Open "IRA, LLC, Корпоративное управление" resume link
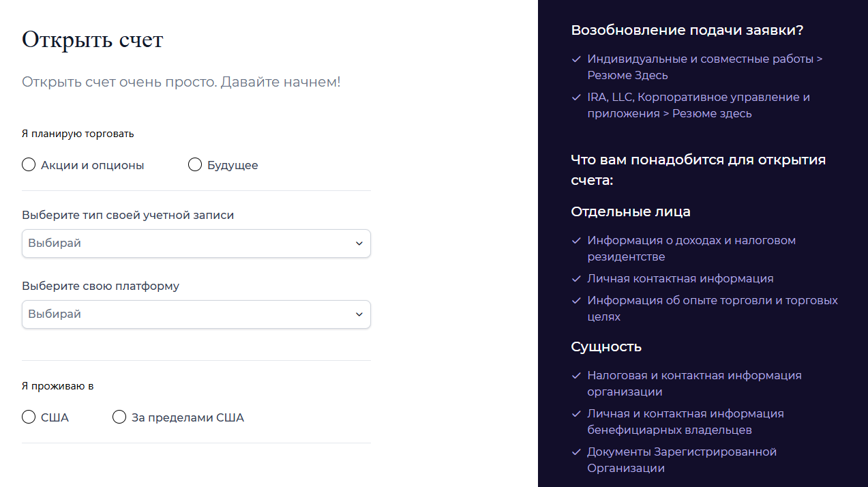This screenshot has width=868, height=487. pos(698,105)
